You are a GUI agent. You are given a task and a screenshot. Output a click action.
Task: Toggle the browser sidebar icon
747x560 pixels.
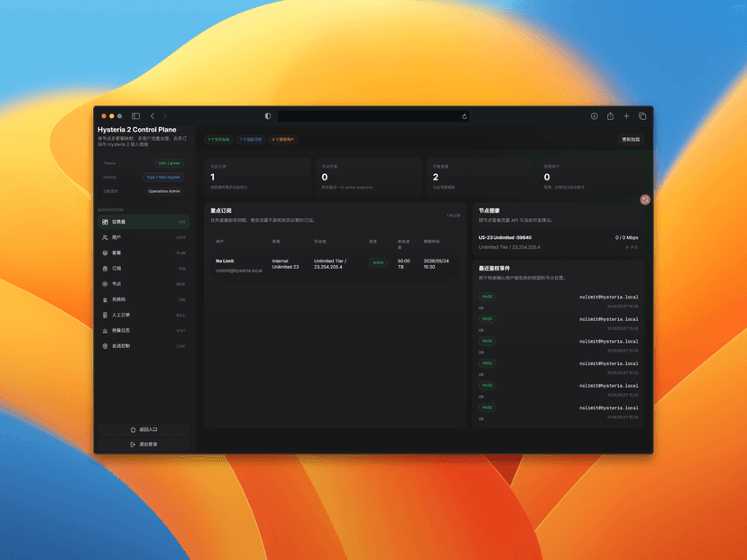[x=135, y=116]
